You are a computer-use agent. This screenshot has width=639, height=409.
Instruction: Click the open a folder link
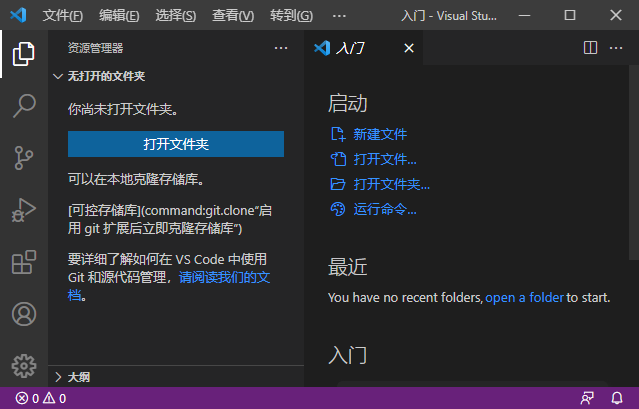(x=525, y=297)
